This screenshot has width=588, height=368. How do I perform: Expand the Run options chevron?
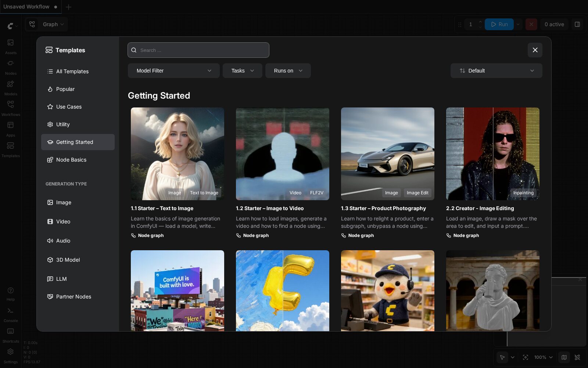(518, 24)
